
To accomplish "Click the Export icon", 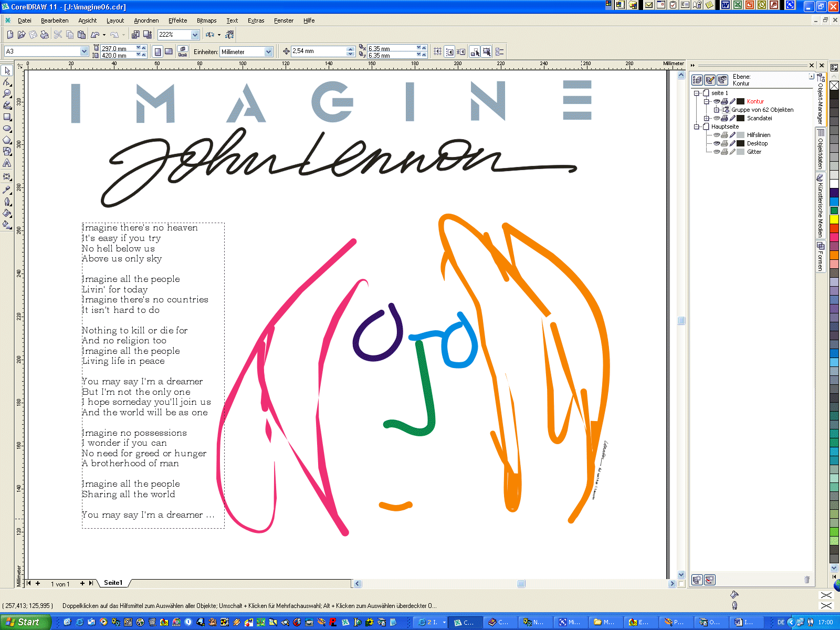I will pyautogui.click(x=148, y=35).
